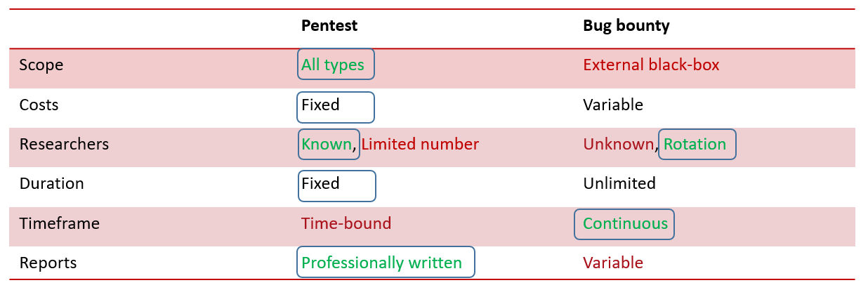
Task: Click the boxed green 'Known' text
Action: [x=327, y=145]
